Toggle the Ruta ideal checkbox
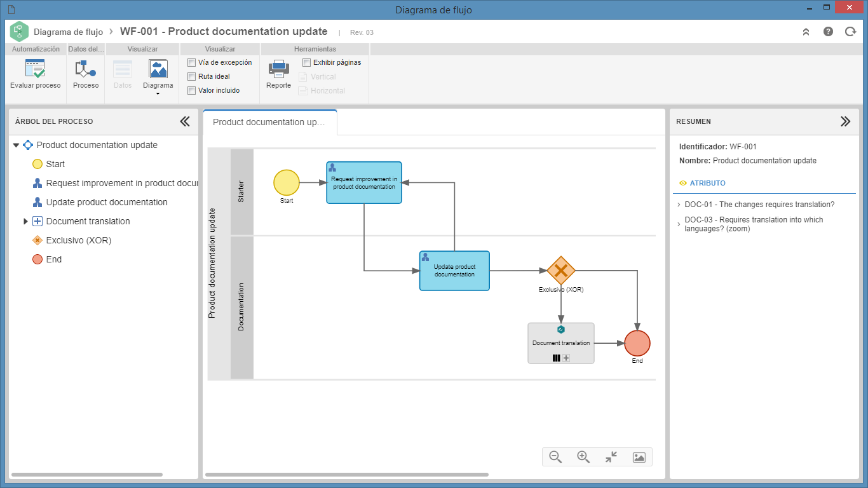 [191, 76]
